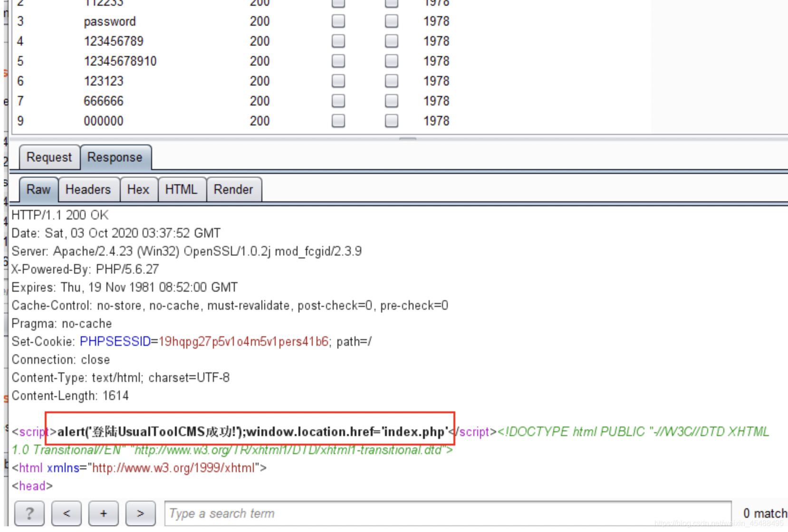Toggle second checkbox in 12345678910 row

tap(392, 61)
